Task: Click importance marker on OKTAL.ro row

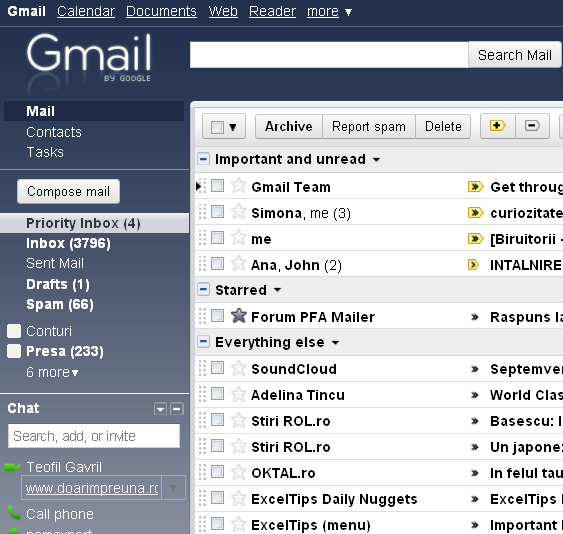Action: click(x=475, y=473)
